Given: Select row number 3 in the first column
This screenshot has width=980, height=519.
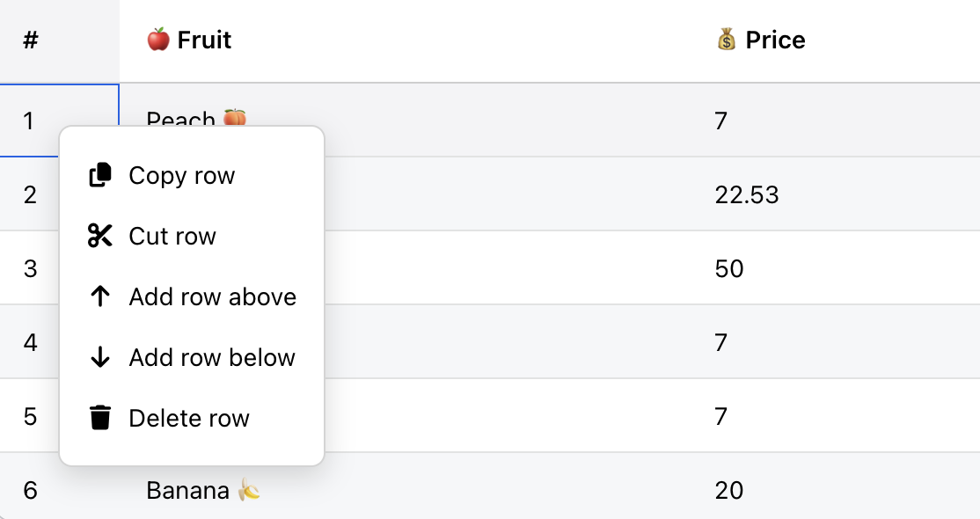Looking at the screenshot, I should (x=31, y=269).
